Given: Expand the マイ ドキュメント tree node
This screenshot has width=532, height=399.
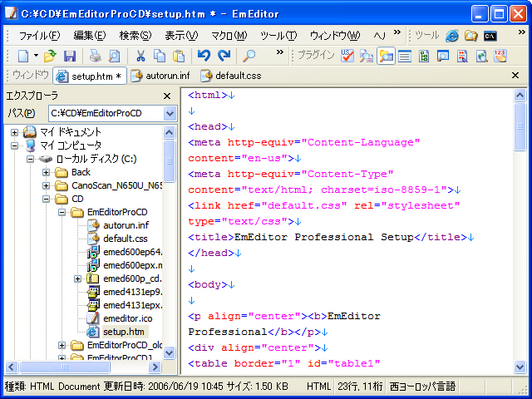Looking at the screenshot, I should click(14, 132).
